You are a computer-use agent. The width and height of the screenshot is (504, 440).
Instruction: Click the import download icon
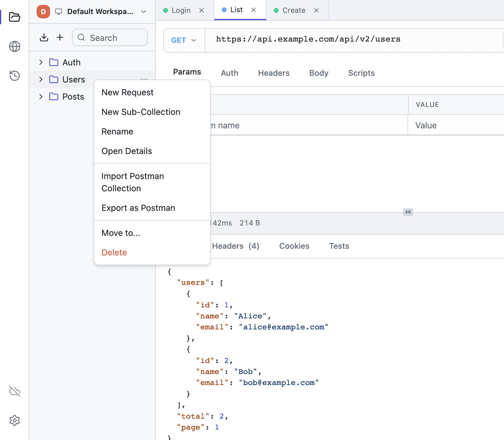44,37
